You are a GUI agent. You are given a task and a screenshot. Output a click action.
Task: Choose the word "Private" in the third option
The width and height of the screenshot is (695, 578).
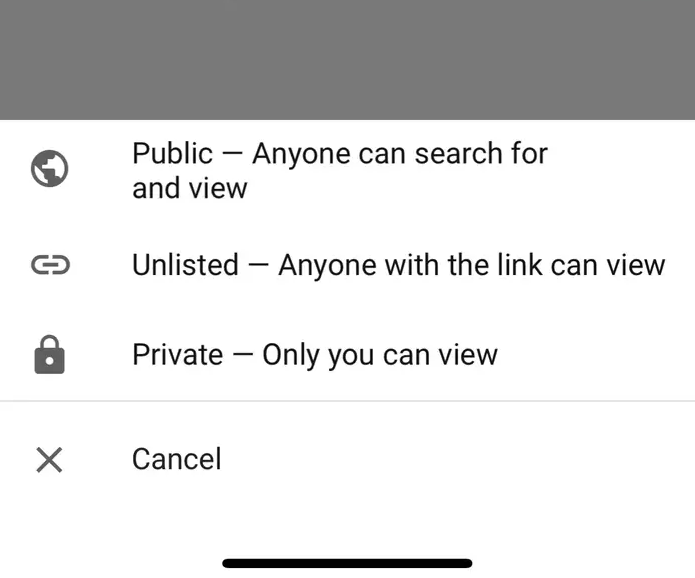177,354
